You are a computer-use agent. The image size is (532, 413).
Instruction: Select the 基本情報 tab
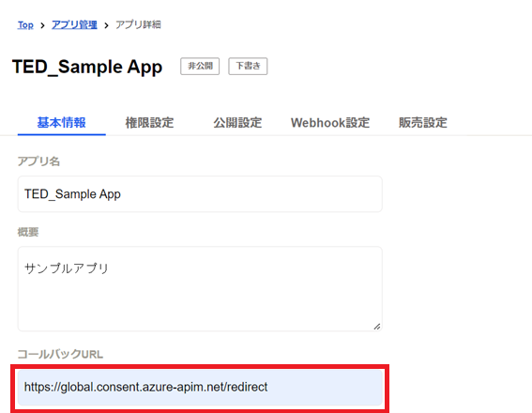coord(61,123)
